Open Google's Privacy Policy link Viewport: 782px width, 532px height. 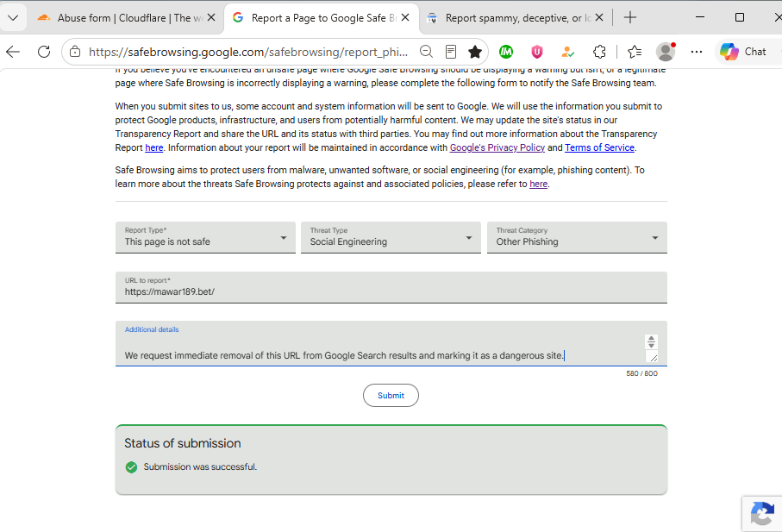point(497,147)
